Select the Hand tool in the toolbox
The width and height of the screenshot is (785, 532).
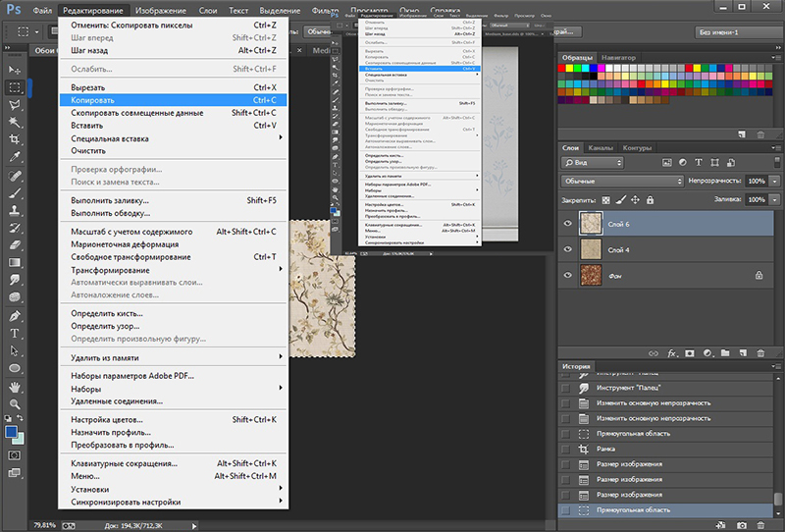[x=15, y=386]
